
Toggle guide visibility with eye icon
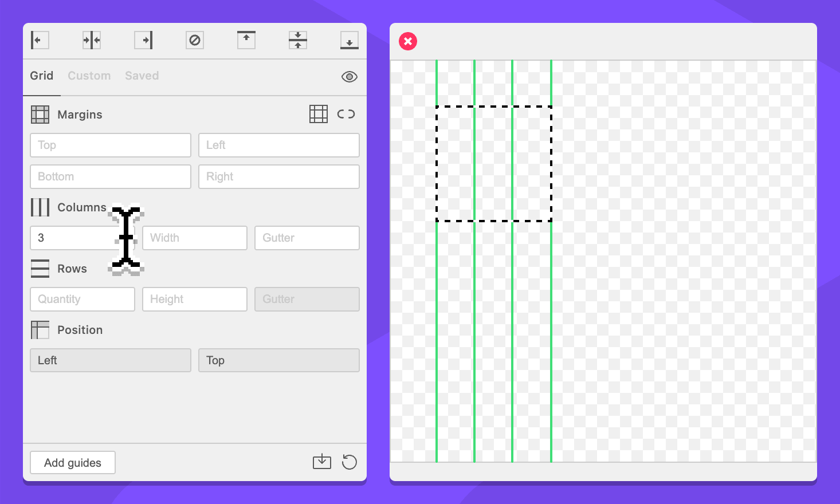[350, 77]
